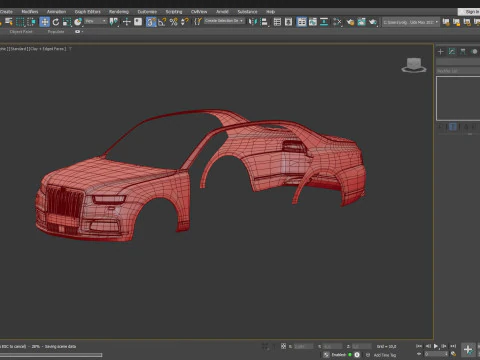Open the Material Editor icon

pyautogui.click(x=337, y=22)
